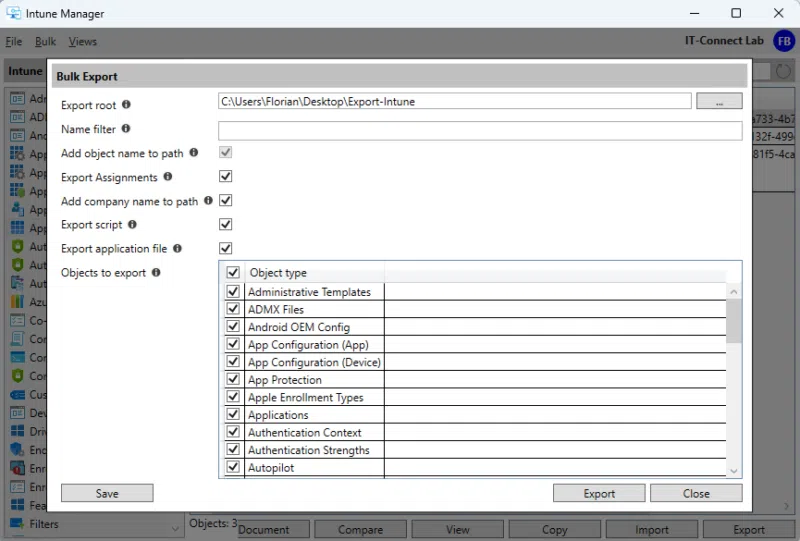Uncheck Authentication Strengths checkbox

coord(233,449)
